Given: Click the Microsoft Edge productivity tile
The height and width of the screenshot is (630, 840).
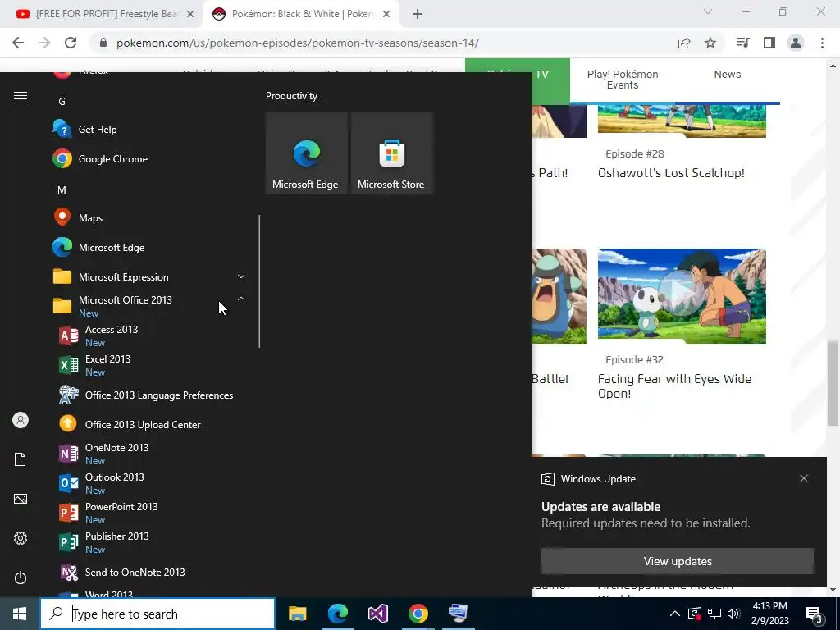Looking at the screenshot, I should [307, 153].
